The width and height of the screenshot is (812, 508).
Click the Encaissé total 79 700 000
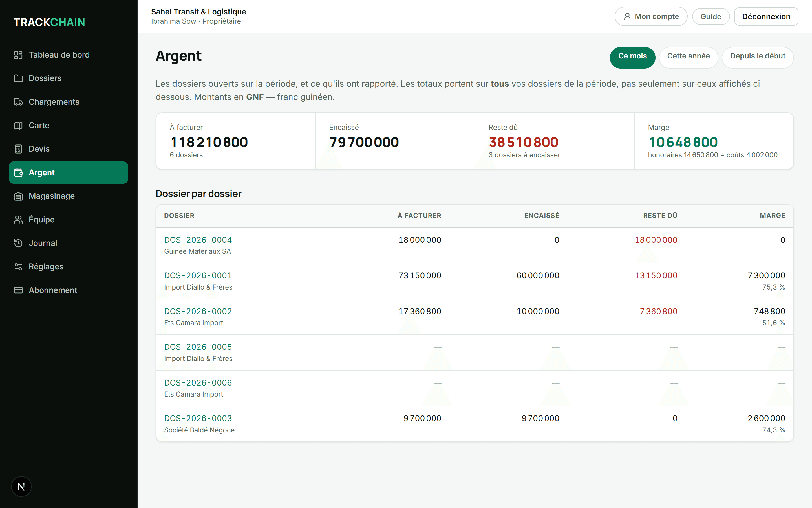tap(364, 143)
